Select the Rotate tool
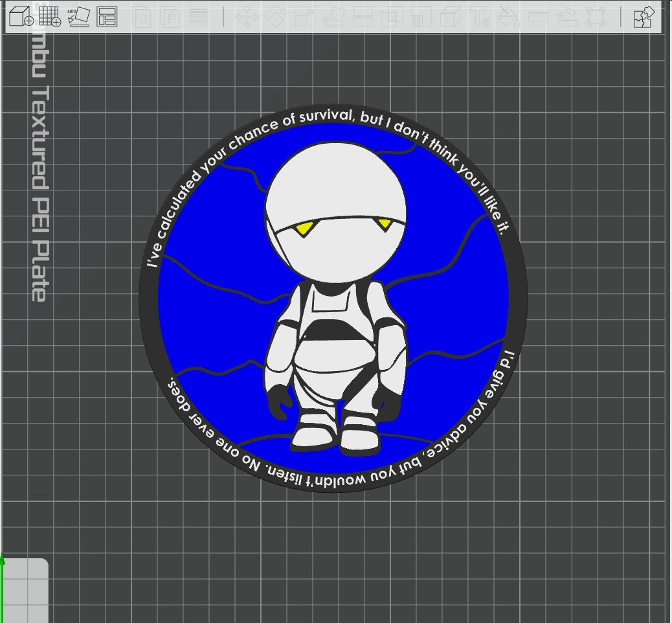 (x=276, y=17)
